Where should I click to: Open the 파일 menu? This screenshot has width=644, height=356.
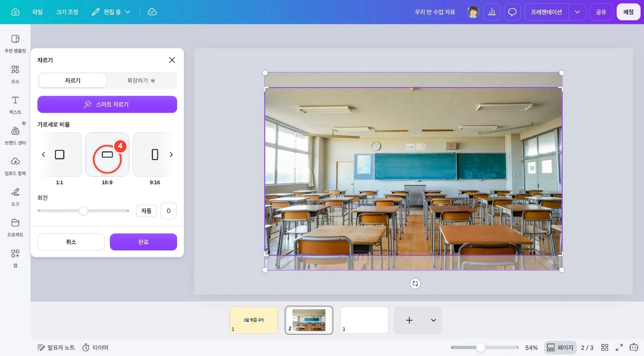[x=37, y=12]
